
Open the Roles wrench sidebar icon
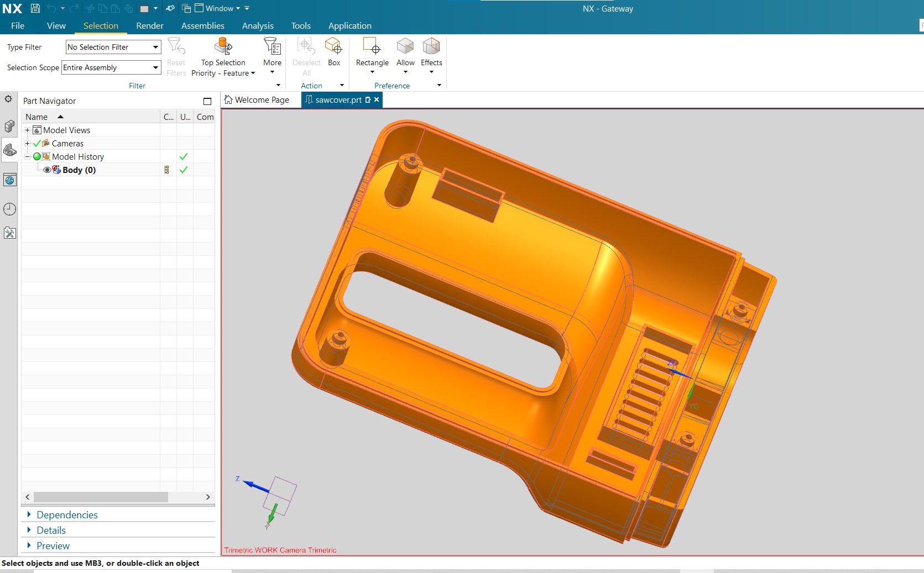(x=9, y=233)
